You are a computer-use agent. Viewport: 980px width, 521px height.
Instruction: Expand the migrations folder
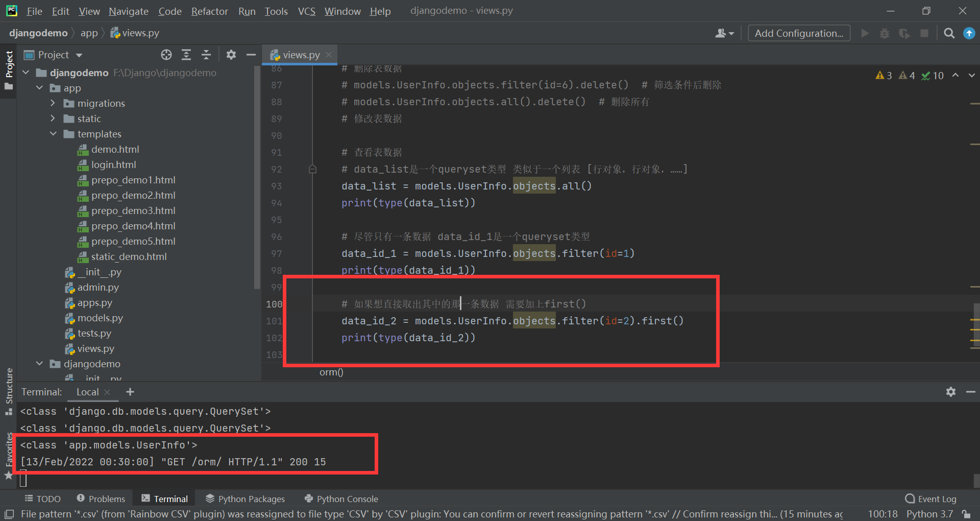[53, 103]
